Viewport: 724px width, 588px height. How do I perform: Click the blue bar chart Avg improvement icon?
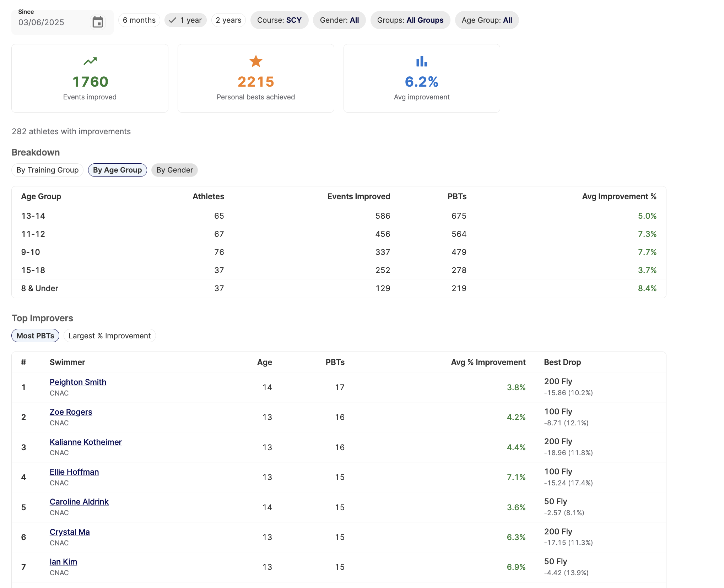(x=422, y=61)
